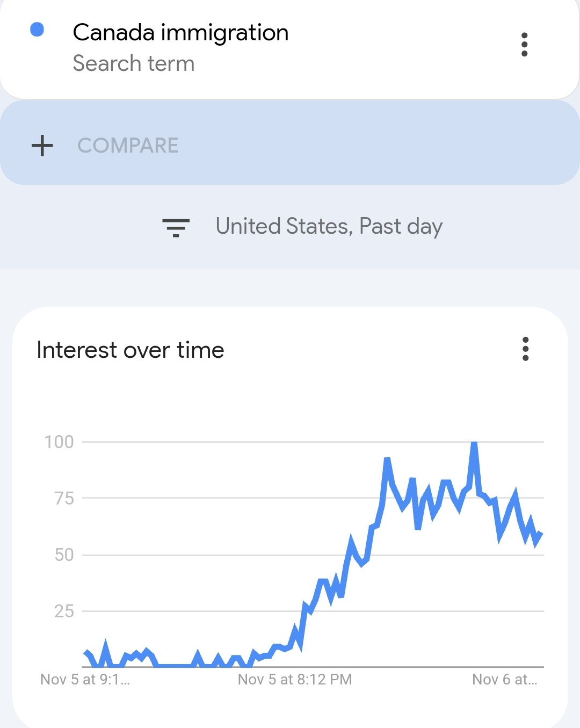This screenshot has height=728, width=580.
Task: Tap the 75 gridline label
Action: [64, 499]
